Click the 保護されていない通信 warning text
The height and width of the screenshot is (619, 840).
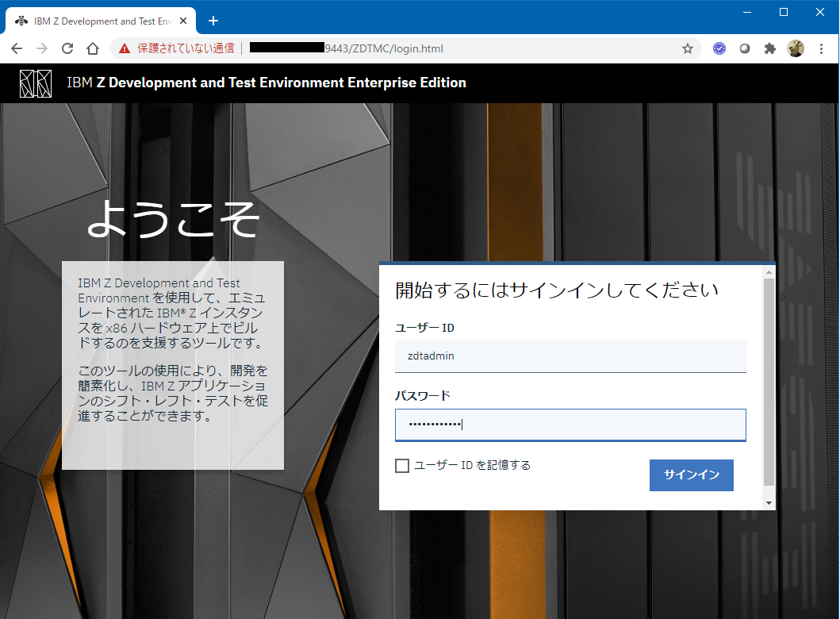(186, 48)
